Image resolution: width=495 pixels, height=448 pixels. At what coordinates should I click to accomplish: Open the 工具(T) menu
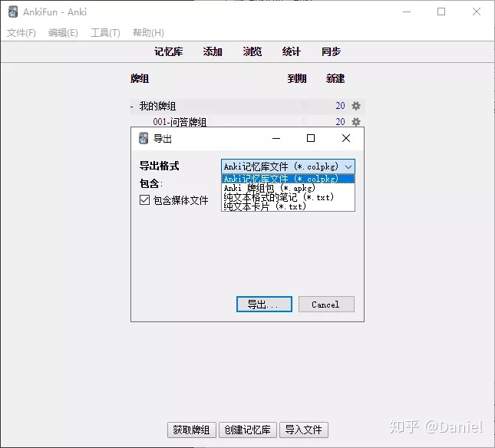(x=105, y=33)
